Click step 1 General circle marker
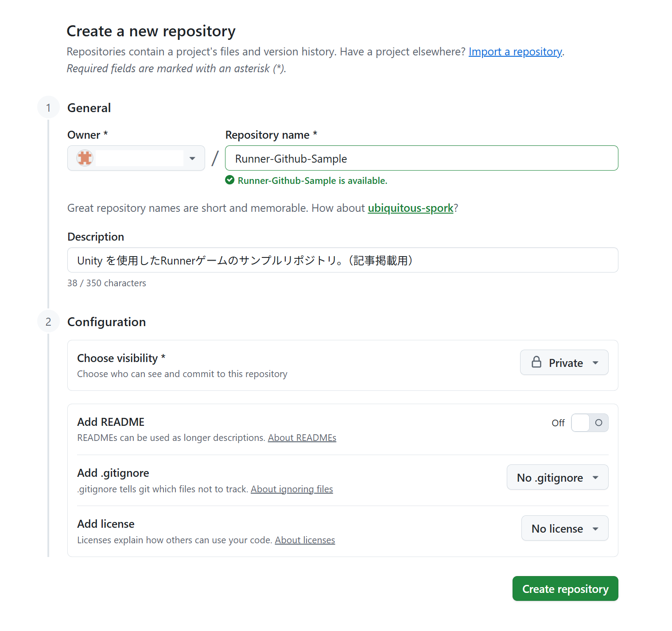The height and width of the screenshot is (631, 672). click(48, 108)
